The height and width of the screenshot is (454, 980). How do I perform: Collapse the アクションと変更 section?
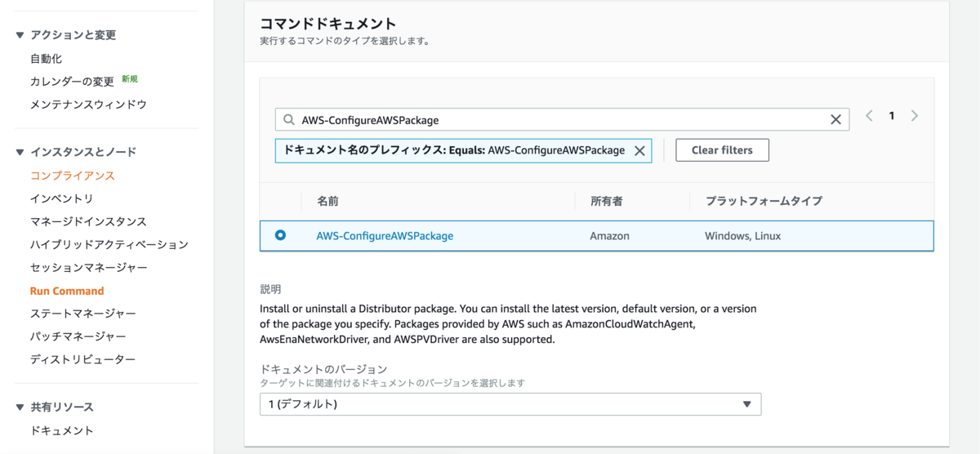pyautogui.click(x=20, y=35)
